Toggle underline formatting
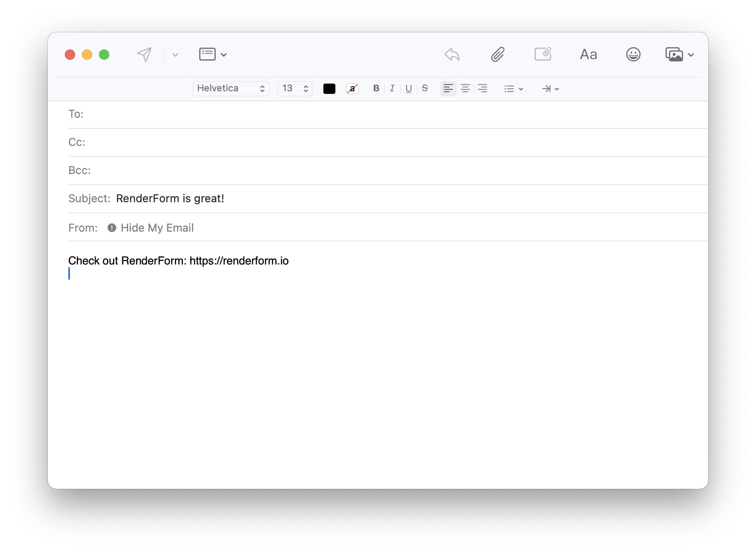 tap(408, 88)
